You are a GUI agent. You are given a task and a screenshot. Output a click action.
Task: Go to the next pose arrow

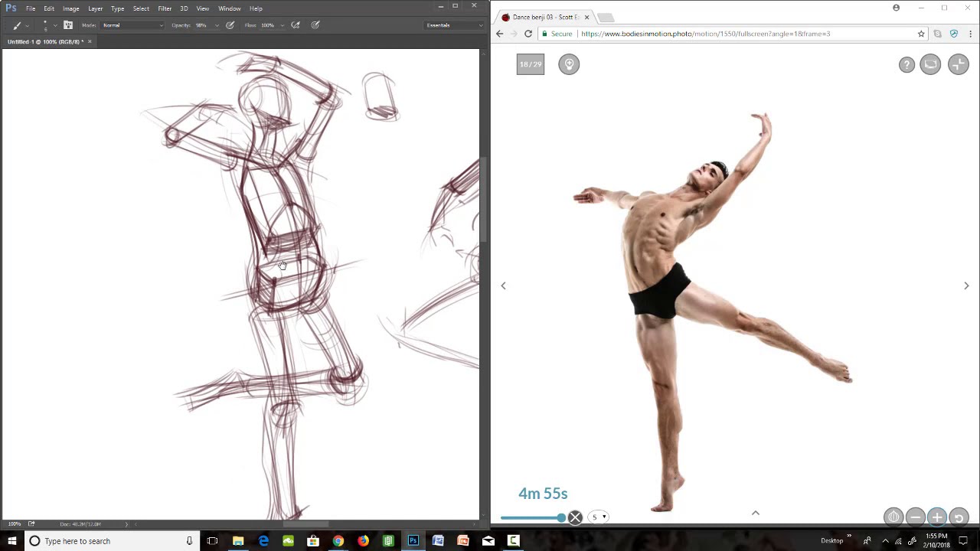[x=966, y=285]
